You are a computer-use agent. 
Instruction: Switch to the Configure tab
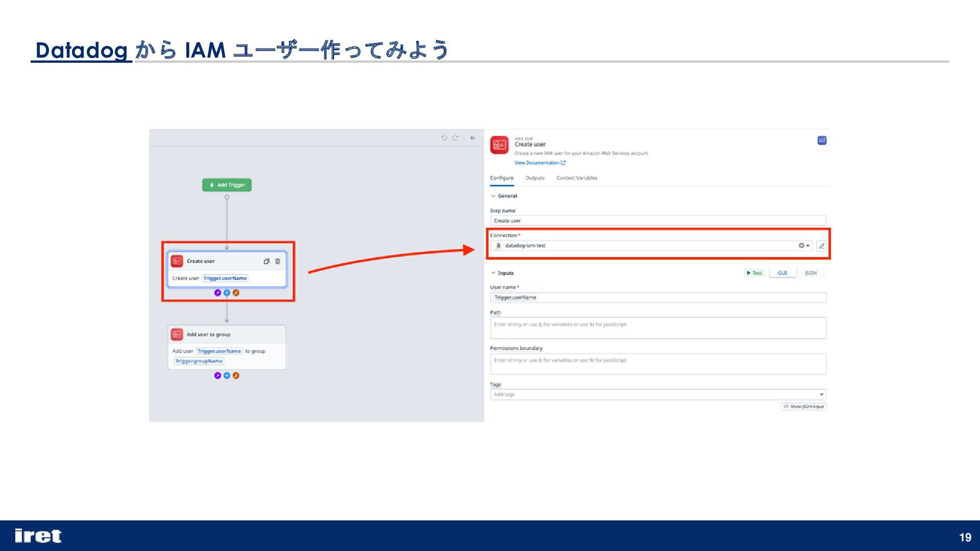click(x=502, y=178)
